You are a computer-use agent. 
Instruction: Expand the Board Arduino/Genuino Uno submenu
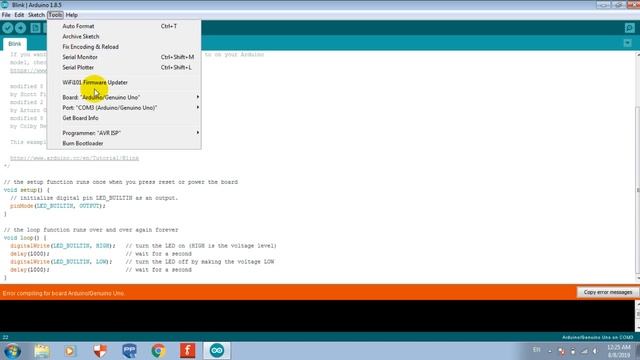point(124,97)
